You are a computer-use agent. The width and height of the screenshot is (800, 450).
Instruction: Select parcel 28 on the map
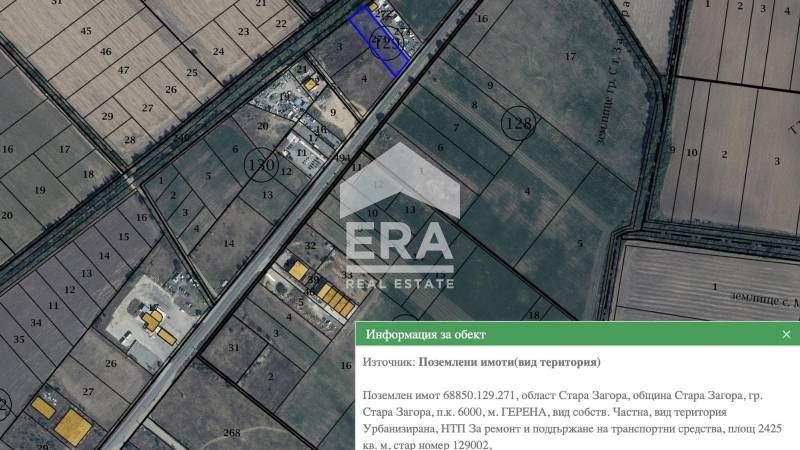(130, 140)
